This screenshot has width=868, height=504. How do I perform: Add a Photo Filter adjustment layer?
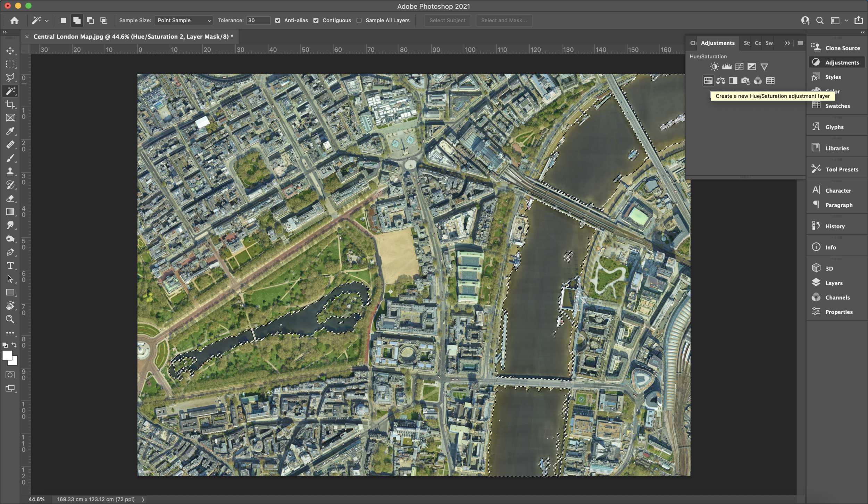coord(745,81)
